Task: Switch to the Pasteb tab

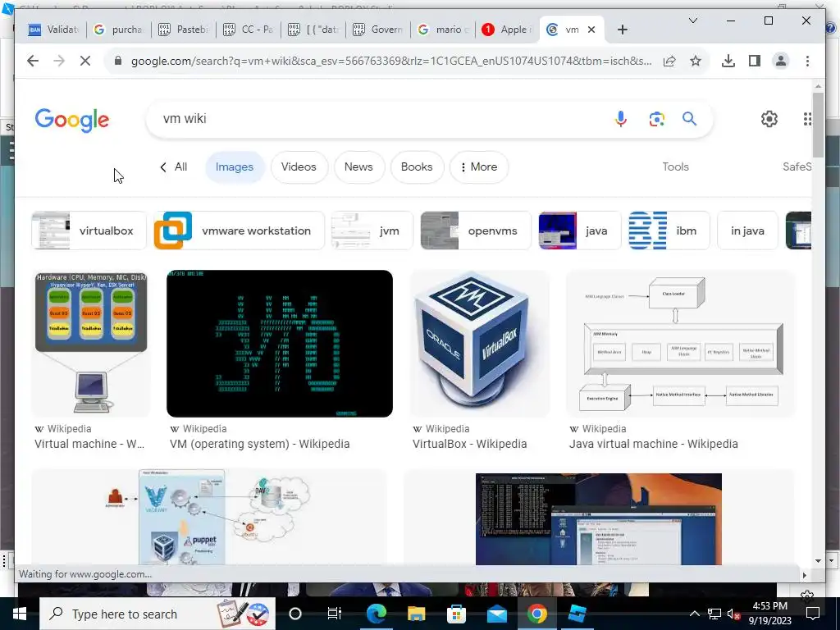Action: click(184, 30)
